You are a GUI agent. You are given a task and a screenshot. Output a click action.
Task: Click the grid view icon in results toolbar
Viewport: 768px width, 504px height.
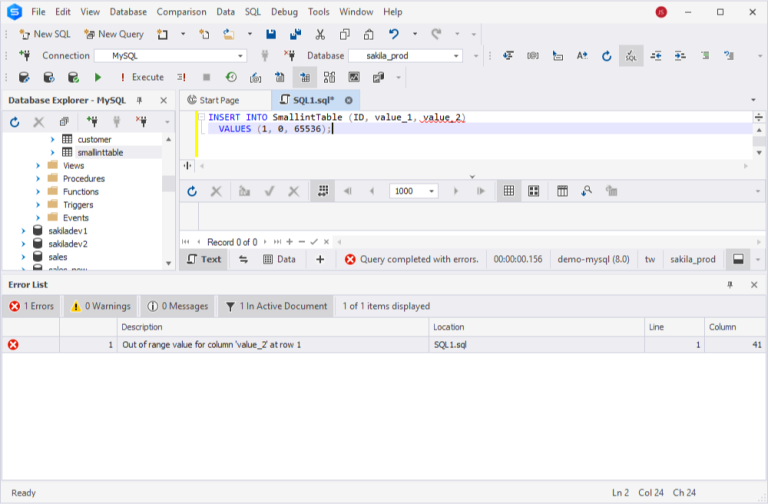coord(509,191)
